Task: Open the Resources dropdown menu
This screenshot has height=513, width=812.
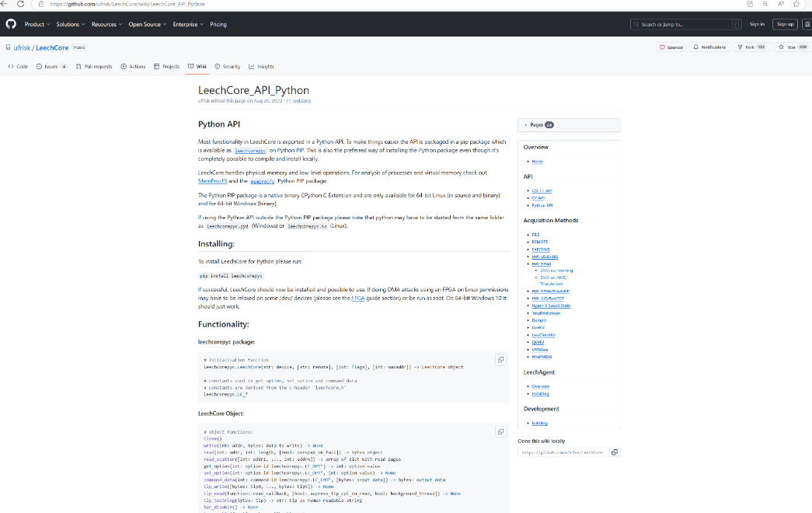Action: coord(106,24)
